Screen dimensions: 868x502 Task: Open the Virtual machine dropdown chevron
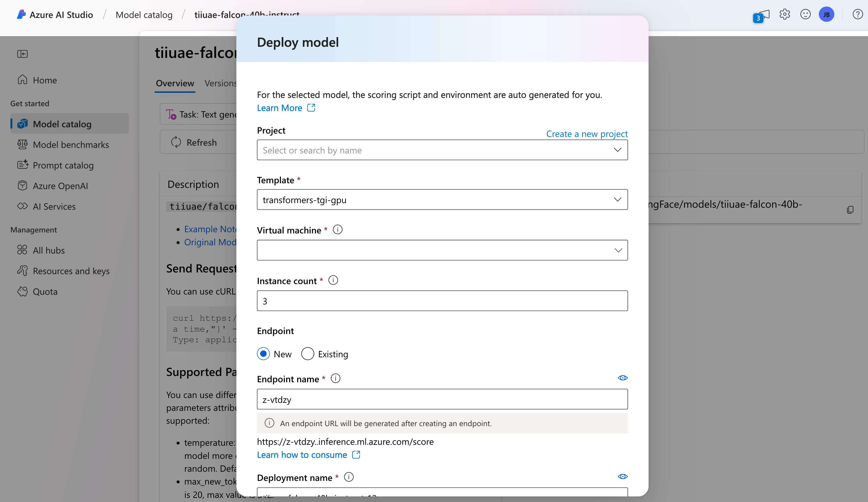coord(618,250)
